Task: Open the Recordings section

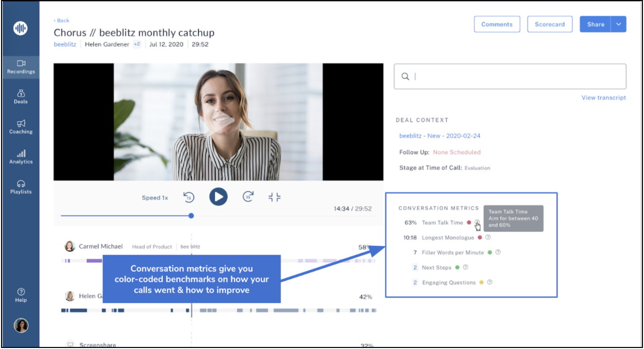Action: [x=21, y=67]
